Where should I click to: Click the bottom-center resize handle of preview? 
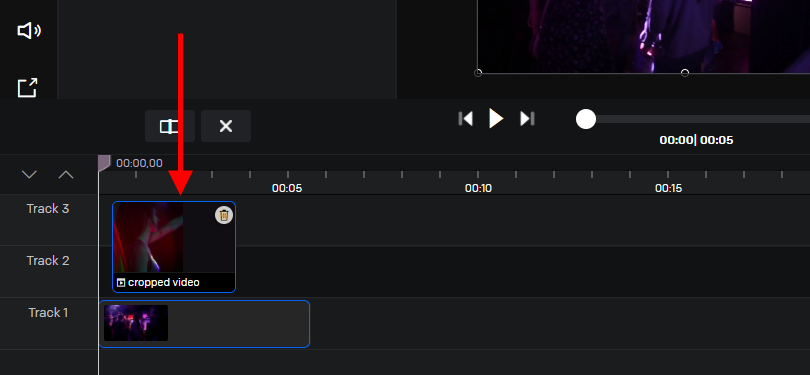pyautogui.click(x=685, y=73)
